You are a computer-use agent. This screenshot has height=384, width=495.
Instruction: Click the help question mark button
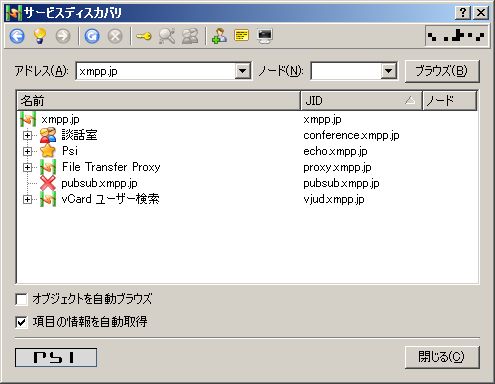[x=463, y=13]
